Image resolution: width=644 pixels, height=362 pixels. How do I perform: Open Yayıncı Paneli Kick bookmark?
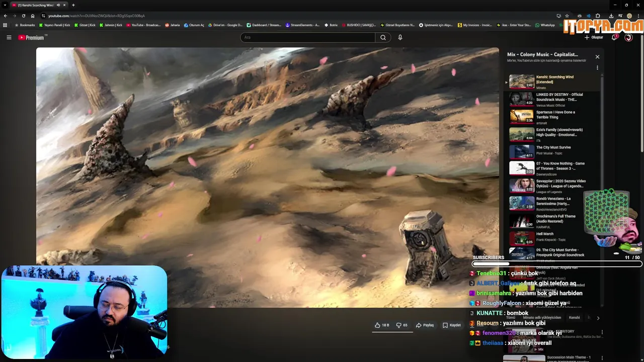click(55, 25)
